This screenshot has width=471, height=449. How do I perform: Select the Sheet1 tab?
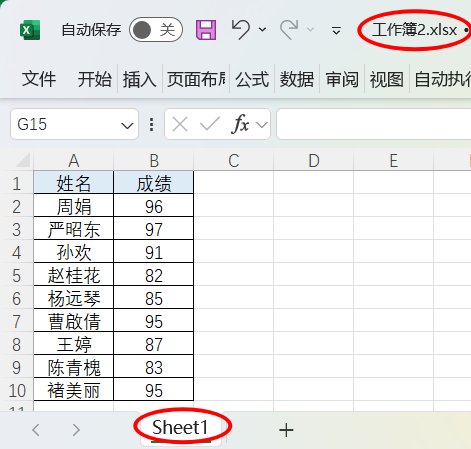coord(180,428)
